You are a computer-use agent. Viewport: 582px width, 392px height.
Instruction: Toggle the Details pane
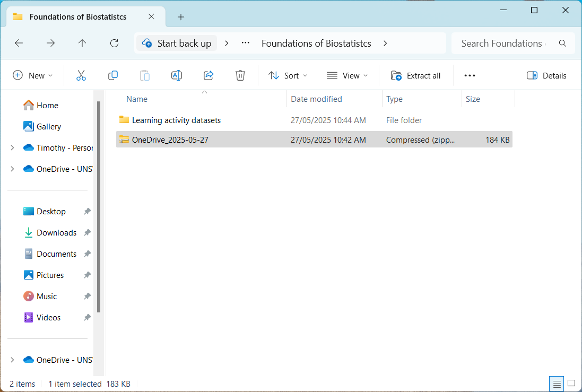coord(546,75)
